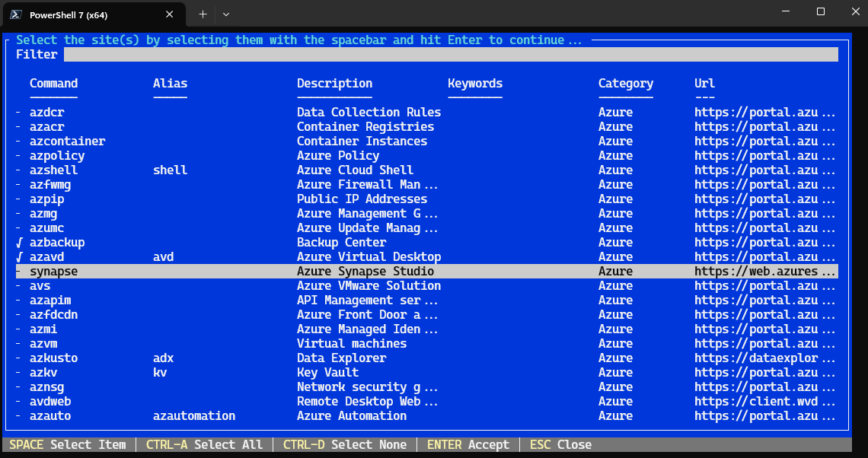This screenshot has width=868, height=458.
Task: Click ESC Close in status bar
Action: click(560, 445)
